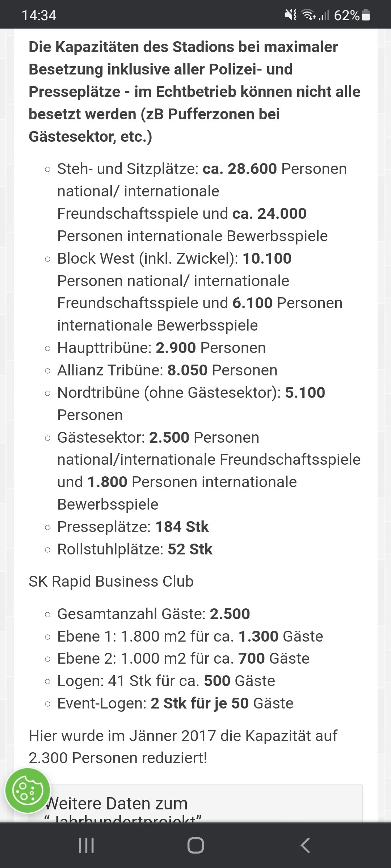
Task: Open the green cookie settings icon
Action: coord(28,791)
